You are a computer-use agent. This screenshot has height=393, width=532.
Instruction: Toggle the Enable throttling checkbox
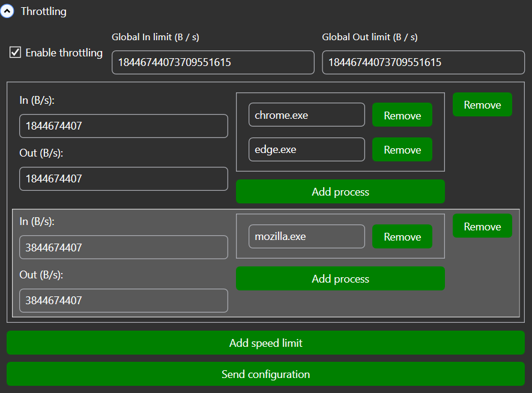pos(16,53)
